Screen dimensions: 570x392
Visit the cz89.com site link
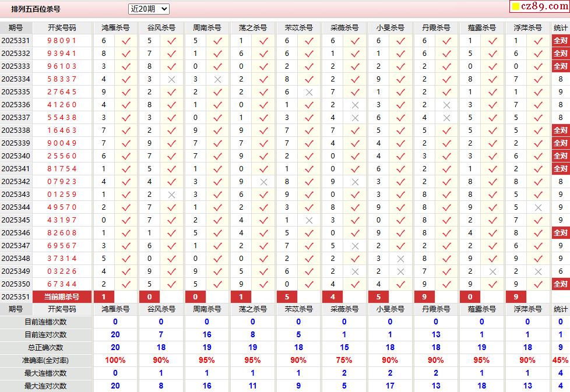(540, 6)
